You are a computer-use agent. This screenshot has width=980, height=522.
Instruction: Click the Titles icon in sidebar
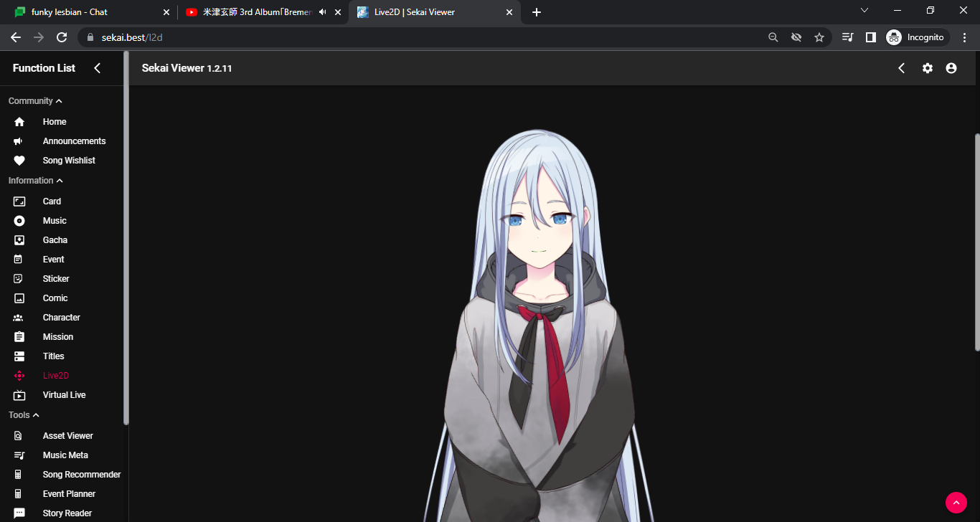(x=19, y=356)
